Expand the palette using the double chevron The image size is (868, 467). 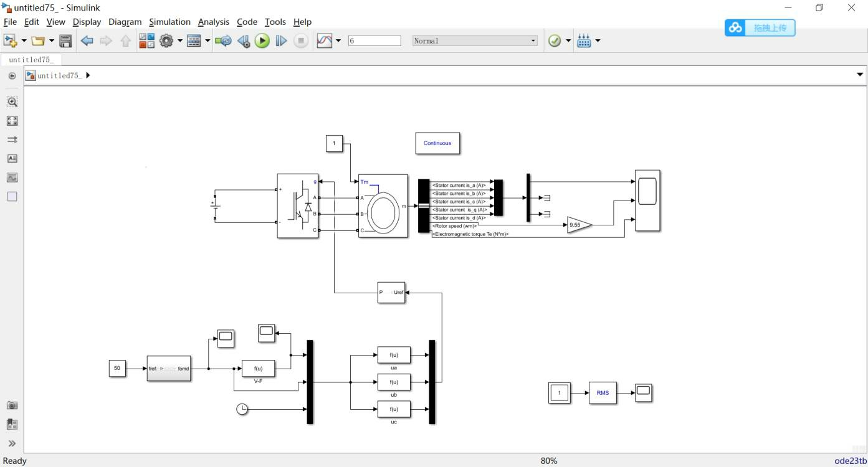pyautogui.click(x=12, y=443)
